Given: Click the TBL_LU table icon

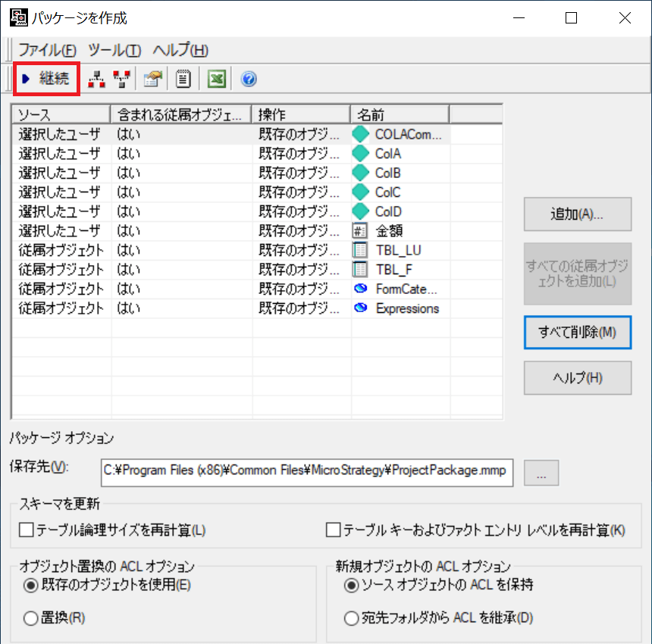Looking at the screenshot, I should click(361, 249).
